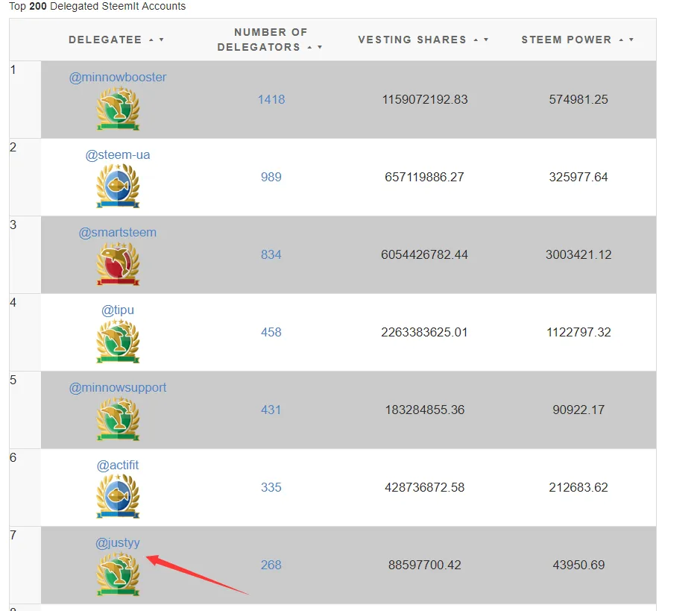Sort Number of Delegators ascending arrow
This screenshot has height=611, width=700.
(x=310, y=47)
